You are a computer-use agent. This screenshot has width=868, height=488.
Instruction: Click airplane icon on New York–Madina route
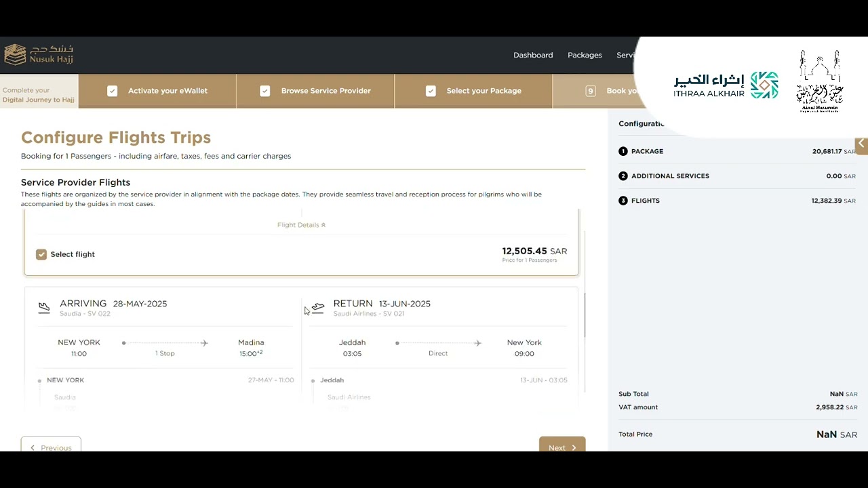pos(204,343)
